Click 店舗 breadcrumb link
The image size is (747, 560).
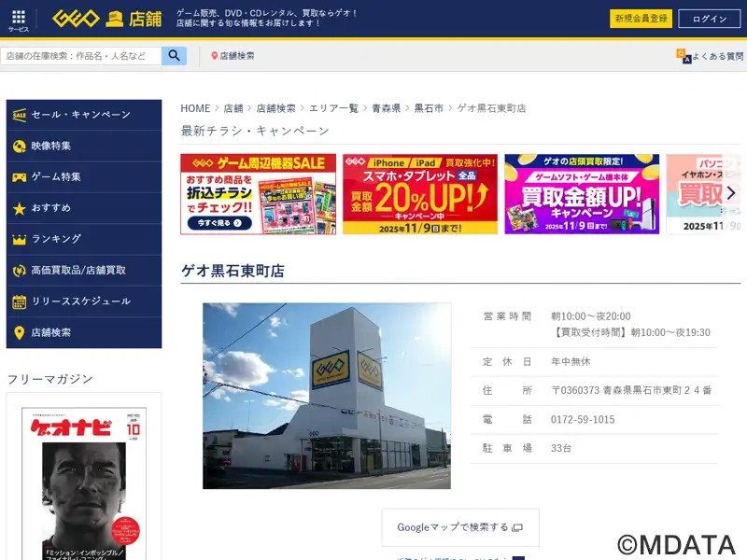233,108
